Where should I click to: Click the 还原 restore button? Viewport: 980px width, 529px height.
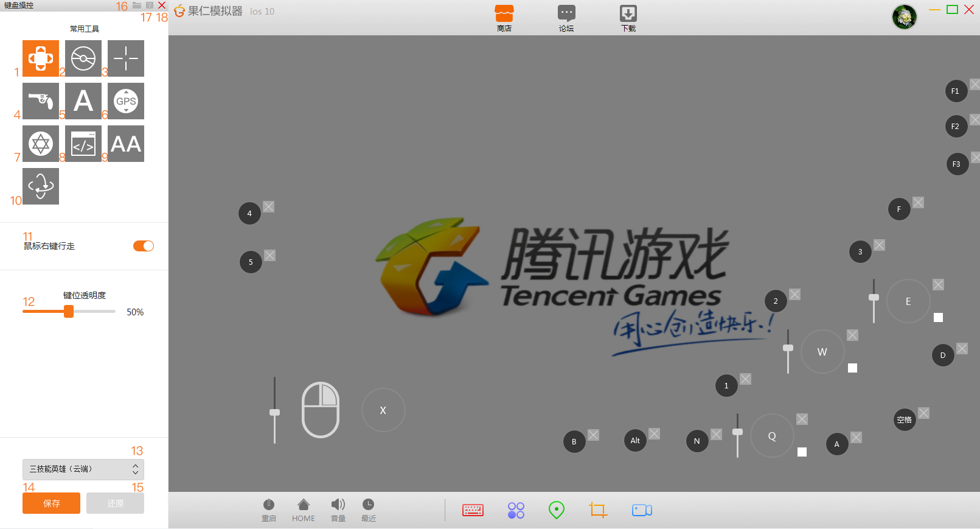[x=115, y=503]
